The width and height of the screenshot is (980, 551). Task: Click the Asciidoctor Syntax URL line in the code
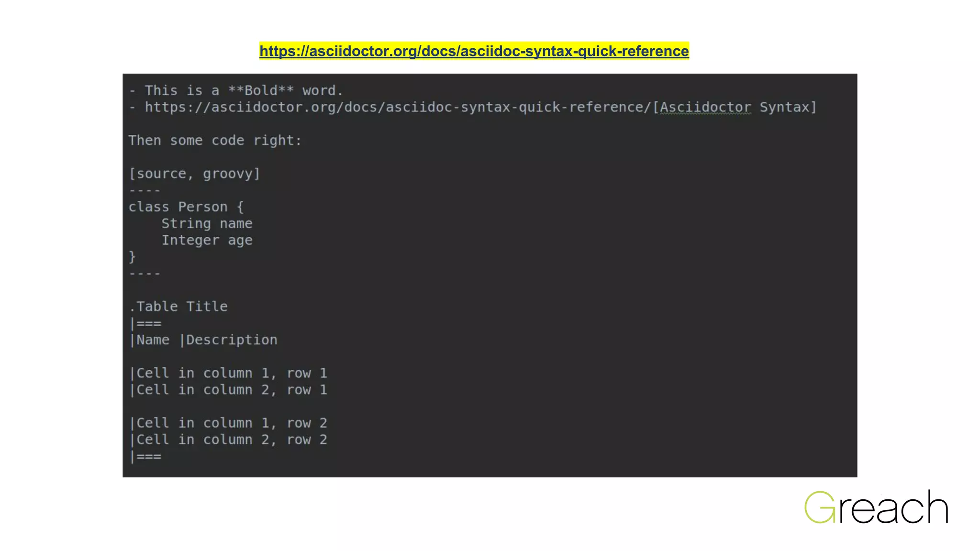pyautogui.click(x=473, y=107)
